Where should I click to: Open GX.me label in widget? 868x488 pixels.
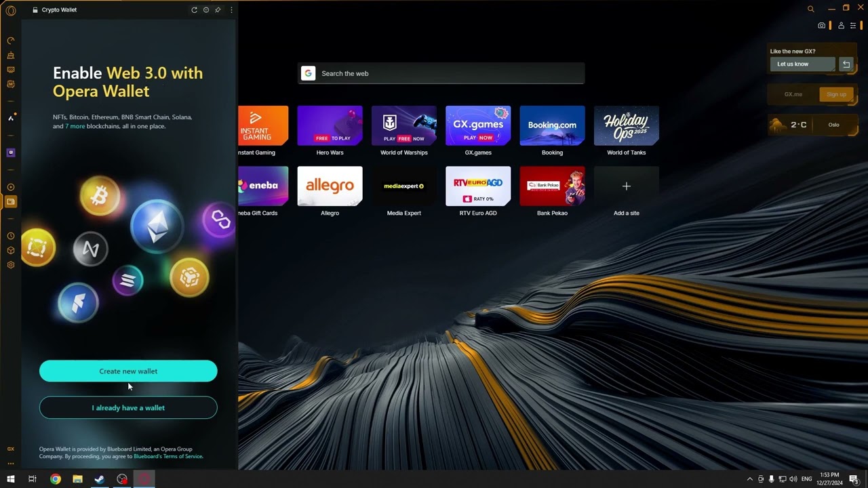click(x=793, y=94)
